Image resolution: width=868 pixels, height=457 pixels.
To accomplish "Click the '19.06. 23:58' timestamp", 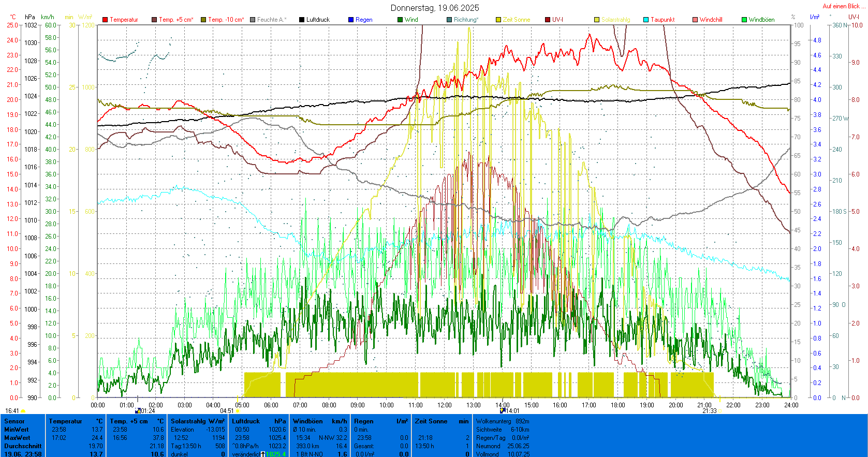I will click(23, 454).
